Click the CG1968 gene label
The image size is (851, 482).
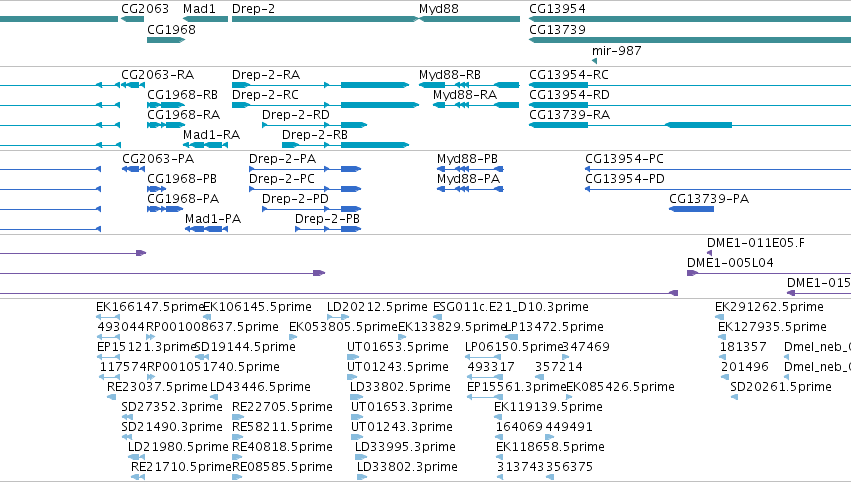172,29
